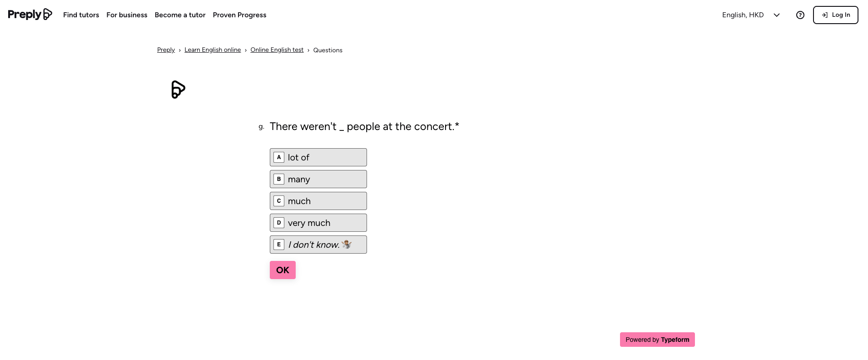Expand the English, HKD language dropdown
Screen dimensions: 868x360
point(743,15)
